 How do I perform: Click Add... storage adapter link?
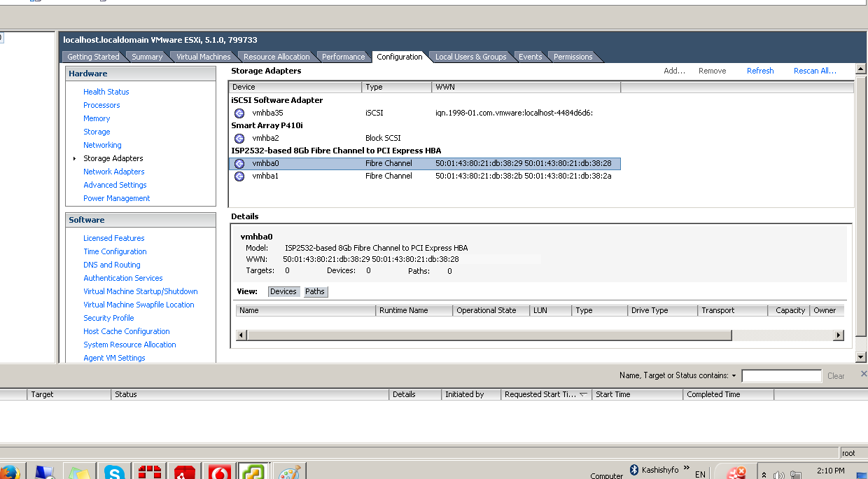[x=674, y=71]
